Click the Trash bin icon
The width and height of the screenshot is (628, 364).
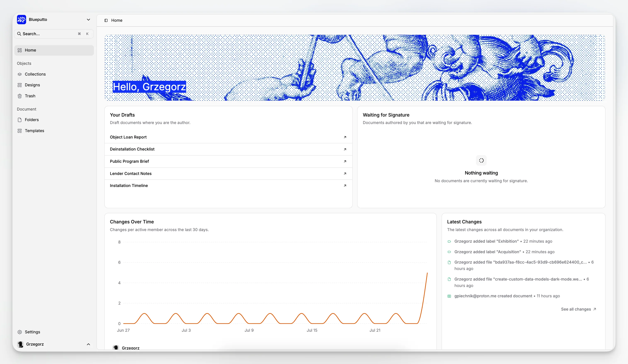click(x=20, y=96)
